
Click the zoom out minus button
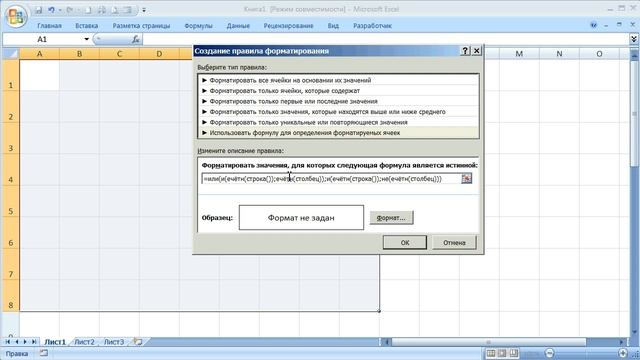coord(549,353)
